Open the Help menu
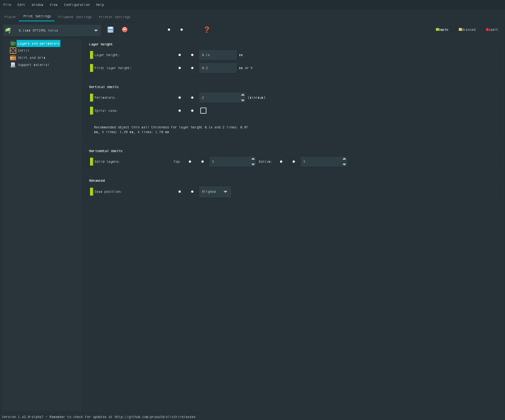This screenshot has width=505, height=420. pyautogui.click(x=100, y=5)
